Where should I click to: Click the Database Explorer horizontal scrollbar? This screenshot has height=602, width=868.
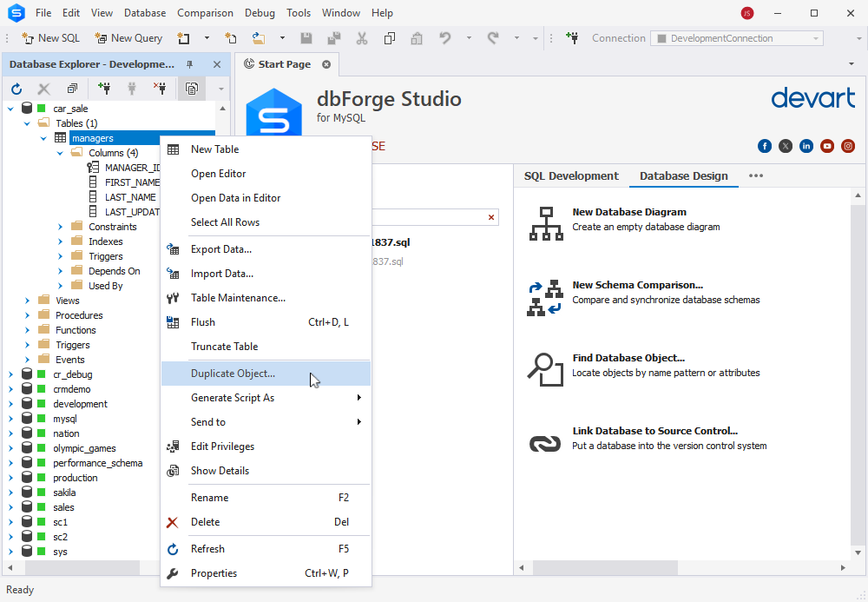(x=82, y=567)
